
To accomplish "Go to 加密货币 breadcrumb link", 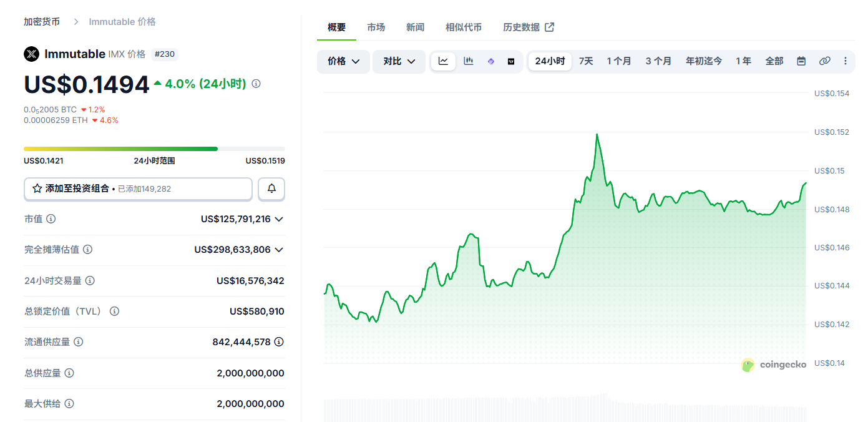I will [x=42, y=22].
